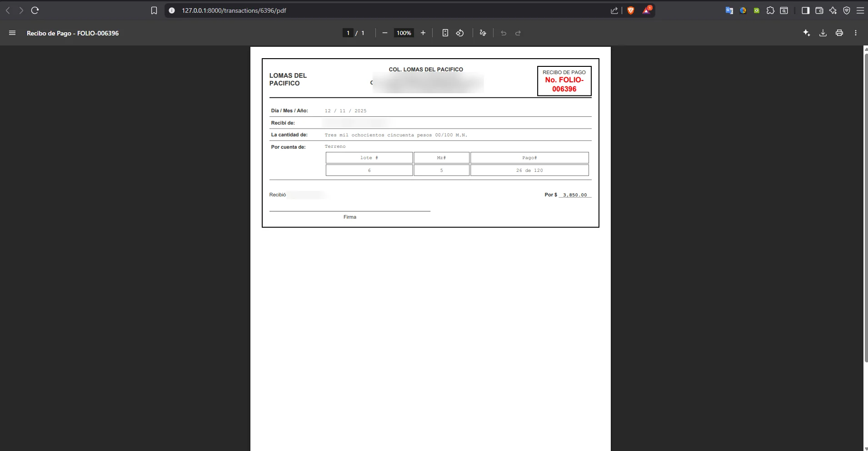Rotate the PDF counterclockwise

coord(460,33)
